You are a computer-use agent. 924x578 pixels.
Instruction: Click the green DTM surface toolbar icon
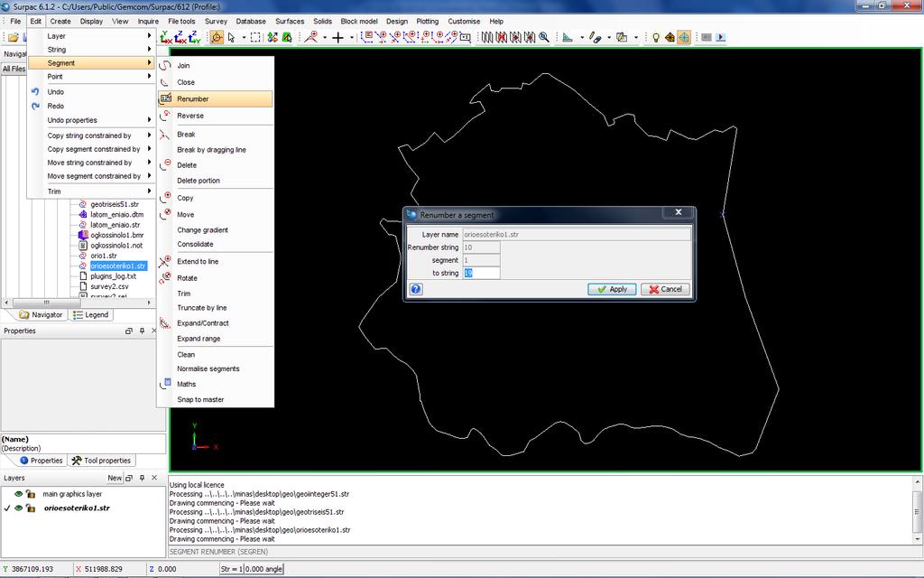click(287, 38)
